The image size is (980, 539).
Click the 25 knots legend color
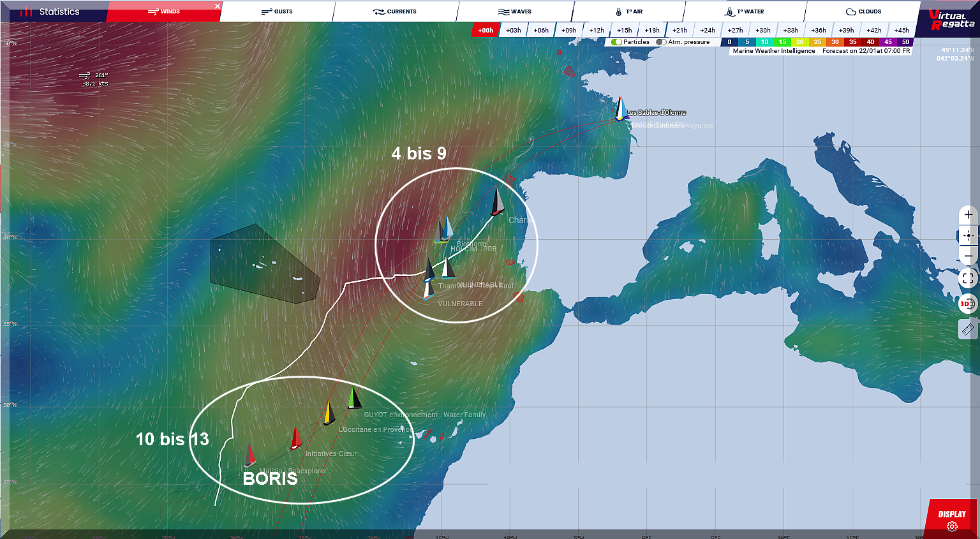[817, 42]
